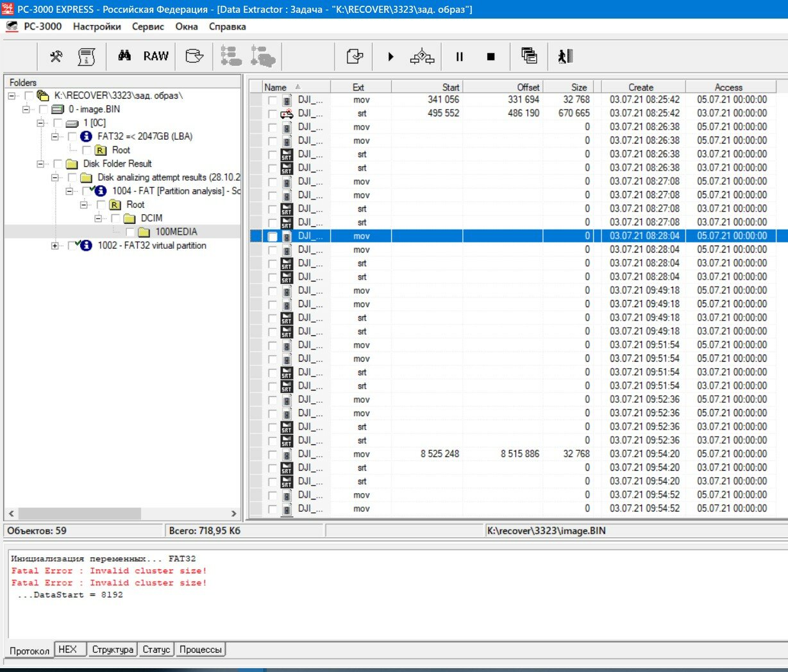788x672 pixels.
Task: Click the cascade windows icon
Action: click(529, 56)
